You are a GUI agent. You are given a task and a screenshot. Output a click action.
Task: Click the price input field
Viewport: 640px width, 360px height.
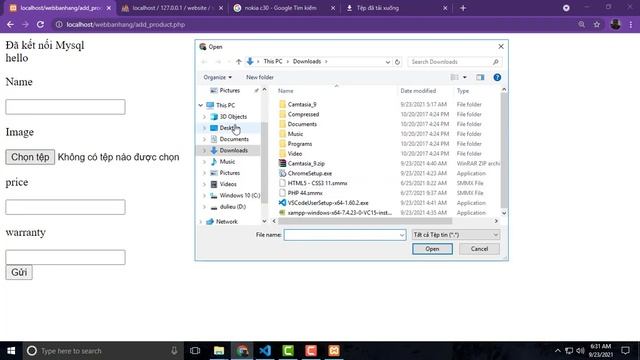[65, 207]
